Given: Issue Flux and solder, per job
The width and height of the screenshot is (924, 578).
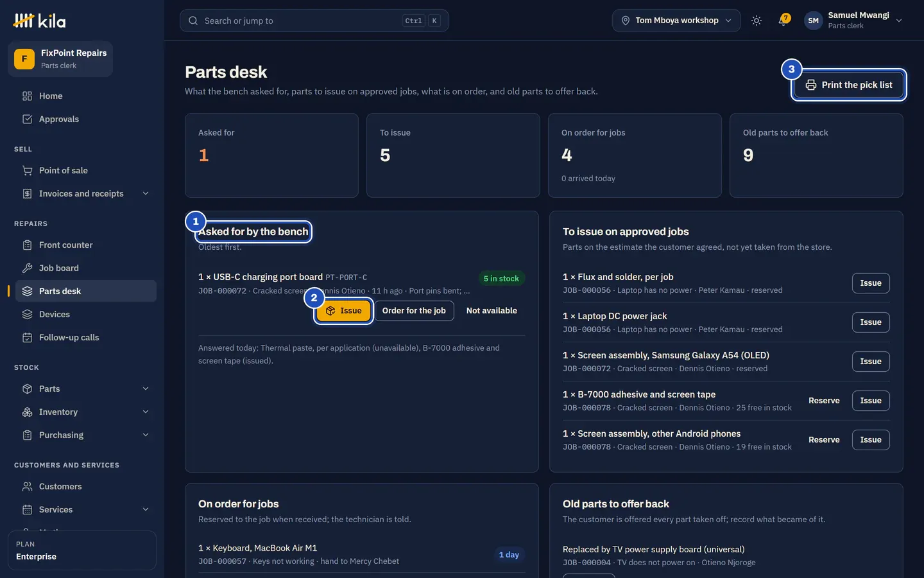Looking at the screenshot, I should 871,283.
